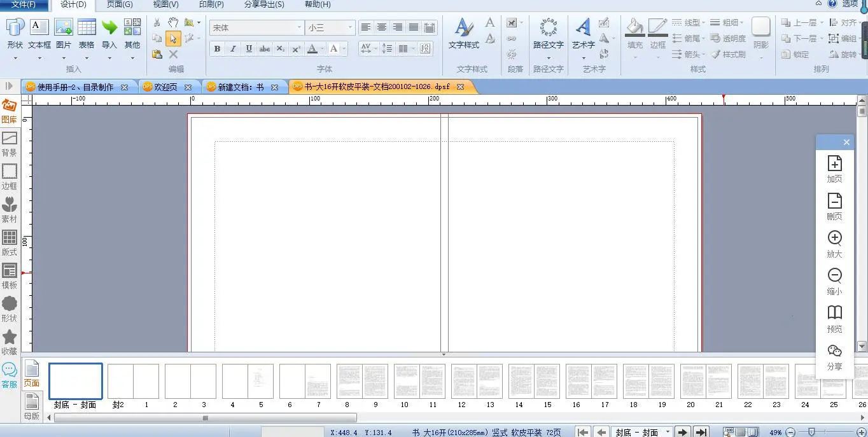Switch to the 欢迎页 document tab
Screen dimensions: 868x437
tap(165, 87)
